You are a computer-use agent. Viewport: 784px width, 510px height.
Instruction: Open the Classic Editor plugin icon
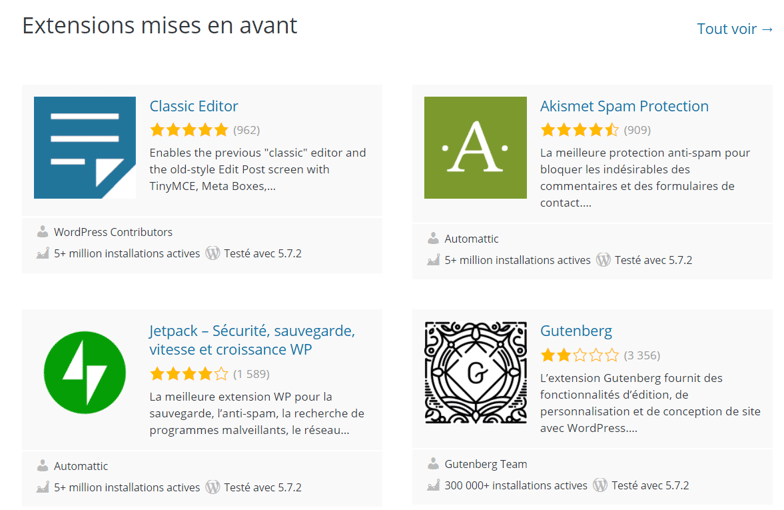[x=85, y=148]
